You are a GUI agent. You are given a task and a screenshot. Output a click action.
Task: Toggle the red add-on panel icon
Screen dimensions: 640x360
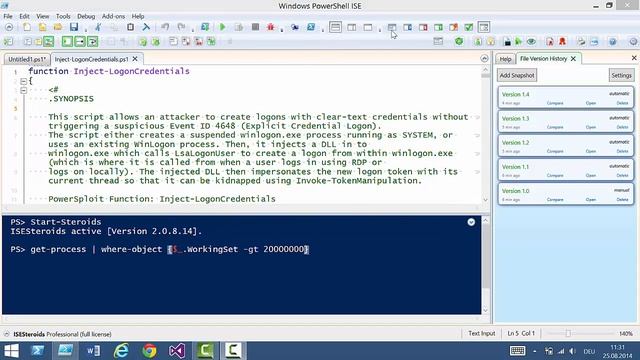point(423,27)
